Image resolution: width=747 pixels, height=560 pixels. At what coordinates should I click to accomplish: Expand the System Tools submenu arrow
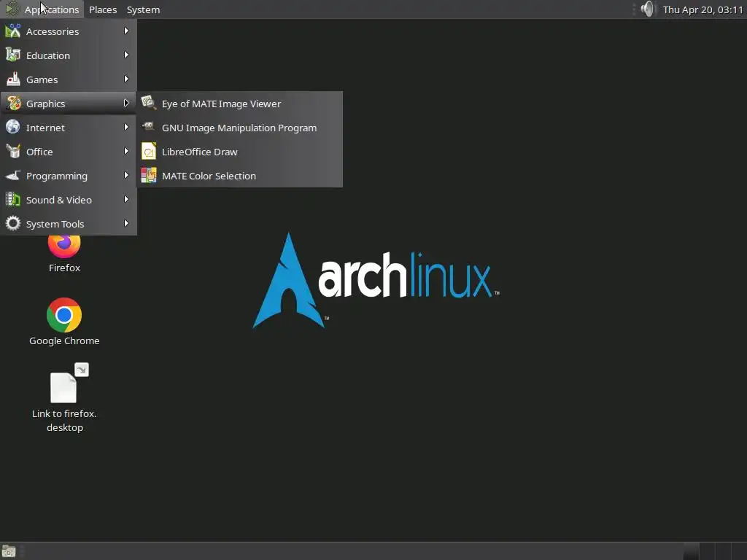126,223
